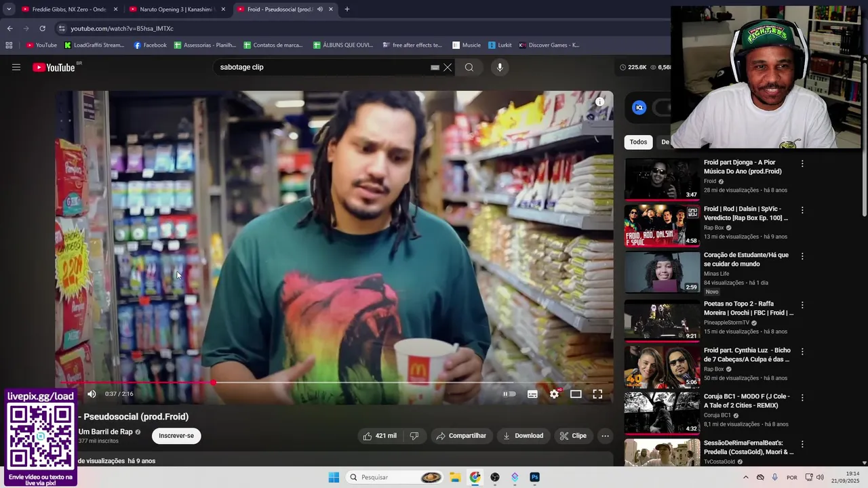Click Inscrever-se subscribe button
Image resolution: width=868 pixels, height=488 pixels.
point(176,436)
